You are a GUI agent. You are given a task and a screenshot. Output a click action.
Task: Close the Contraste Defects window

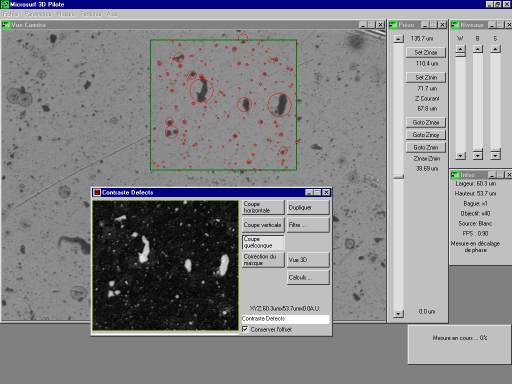click(x=326, y=192)
